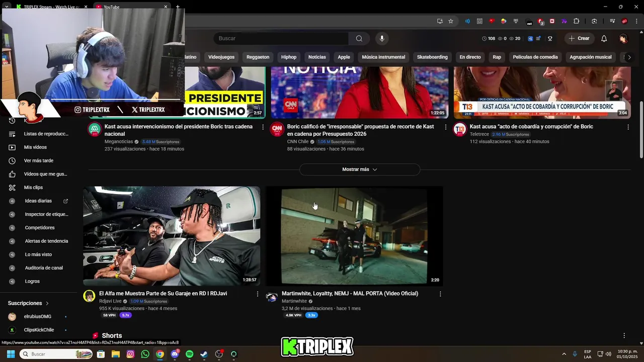The image size is (644, 362).
Task: Click the MAL PORTA video thumbnail
Action: (x=354, y=236)
